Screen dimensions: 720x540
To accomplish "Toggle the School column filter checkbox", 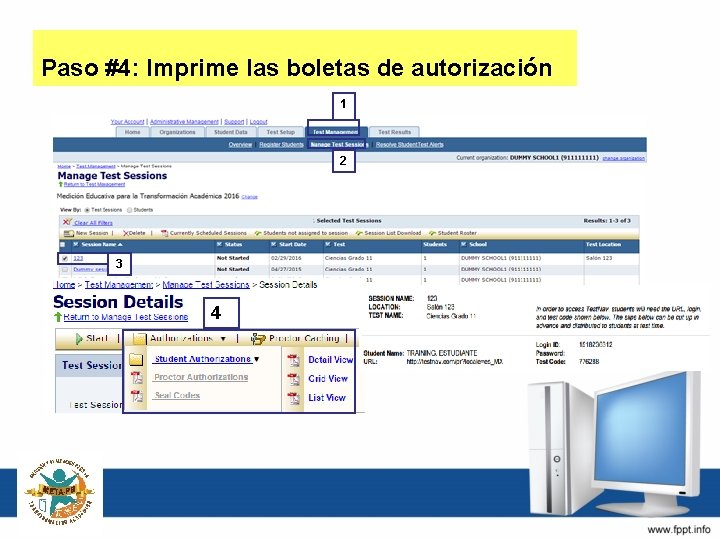I will (x=464, y=245).
